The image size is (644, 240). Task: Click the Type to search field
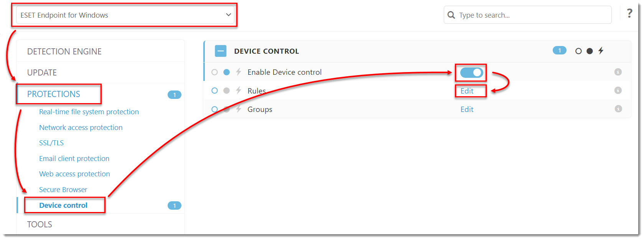coord(527,15)
